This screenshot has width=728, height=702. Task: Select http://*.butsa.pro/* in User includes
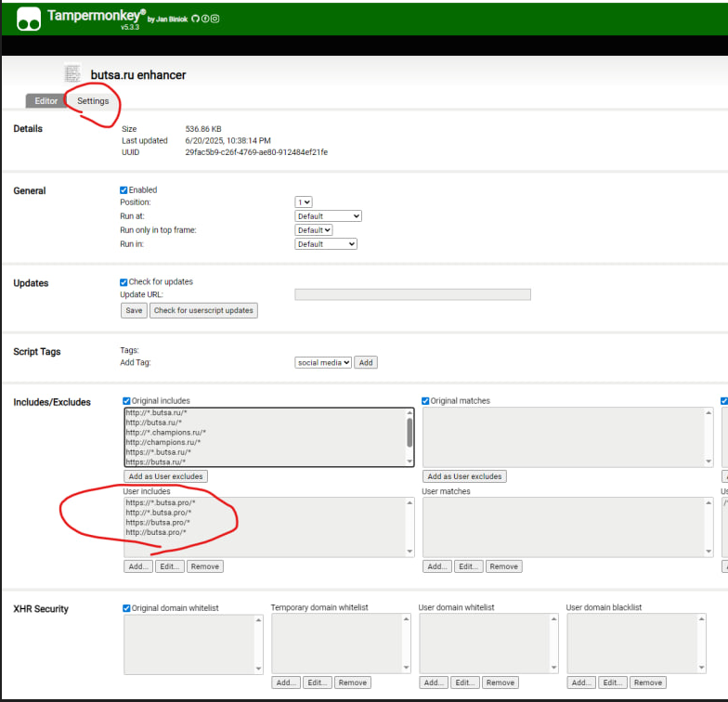point(158,513)
